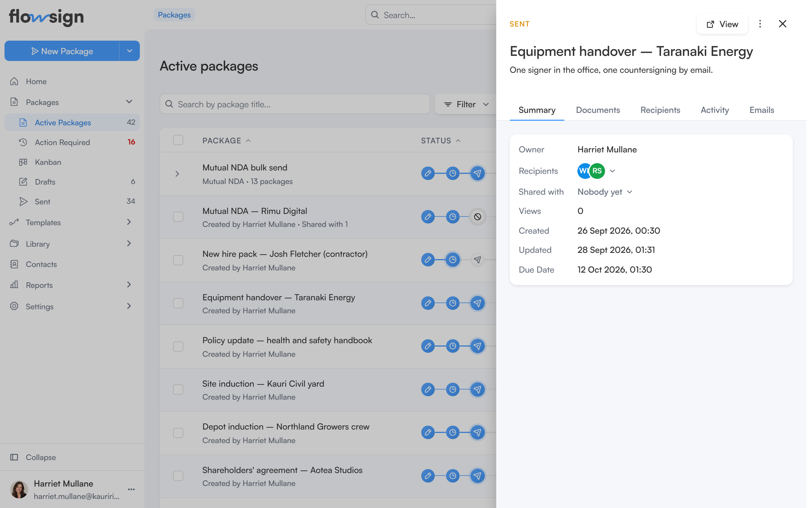
Task: Check the Site induction — Kauri Civil yard checkbox
Action: click(178, 389)
